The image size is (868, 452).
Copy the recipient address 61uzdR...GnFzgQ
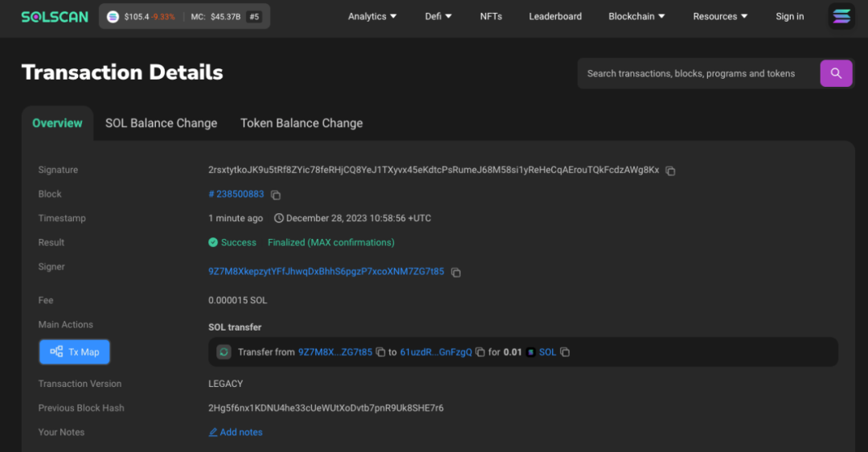(481, 352)
